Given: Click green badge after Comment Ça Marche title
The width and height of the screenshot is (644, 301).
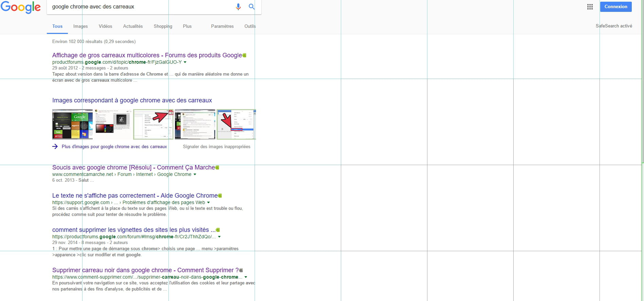Looking at the screenshot, I should pyautogui.click(x=217, y=167).
